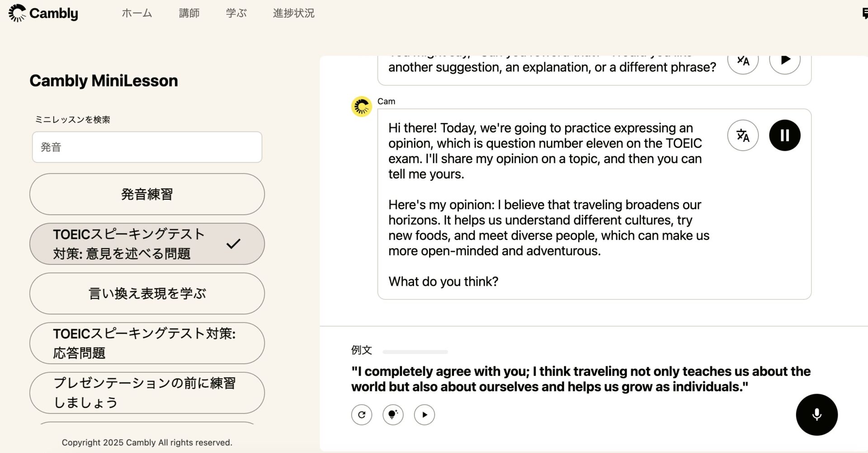Start the 発音練習 pronunciation lesson

click(146, 194)
